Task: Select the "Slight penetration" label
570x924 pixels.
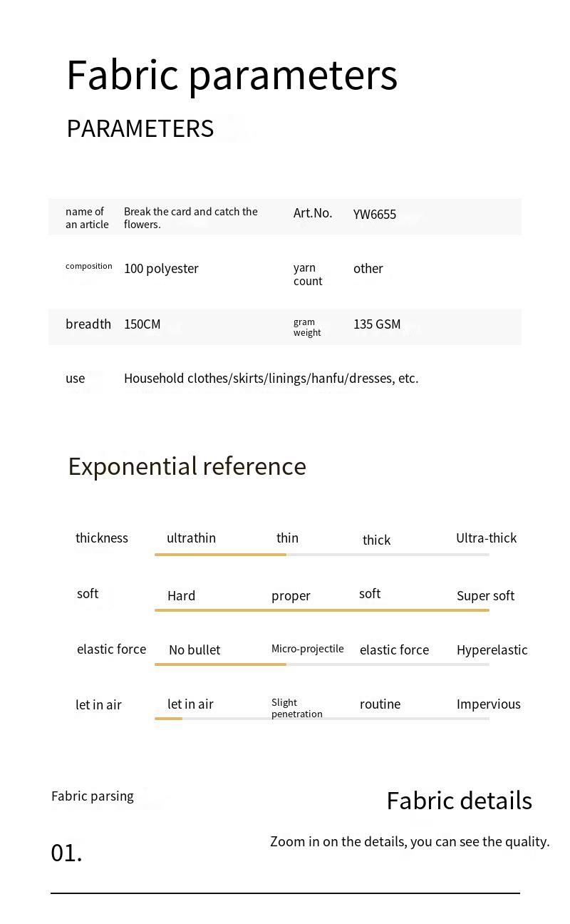Action: 296,708
